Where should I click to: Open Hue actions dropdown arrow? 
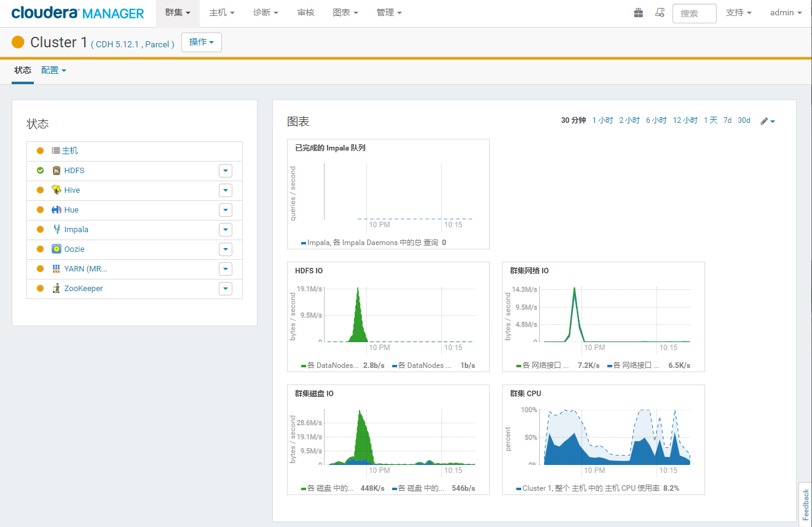[x=226, y=209]
